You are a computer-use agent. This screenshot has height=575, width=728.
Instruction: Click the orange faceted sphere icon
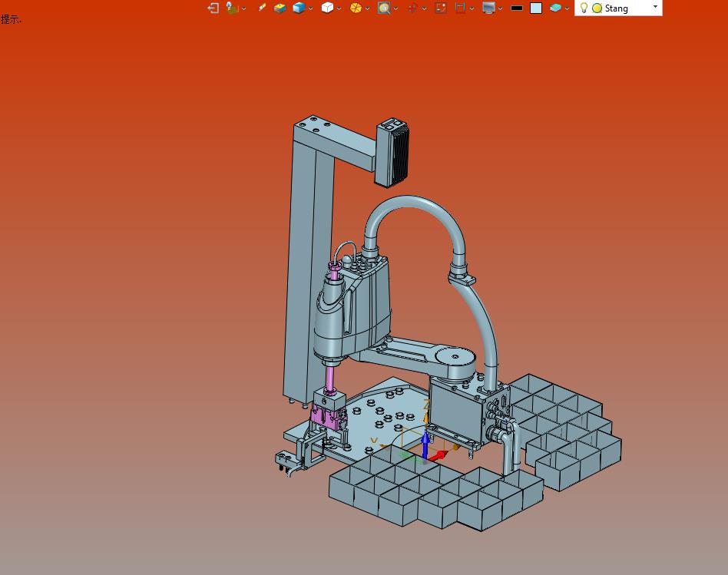tap(356, 8)
